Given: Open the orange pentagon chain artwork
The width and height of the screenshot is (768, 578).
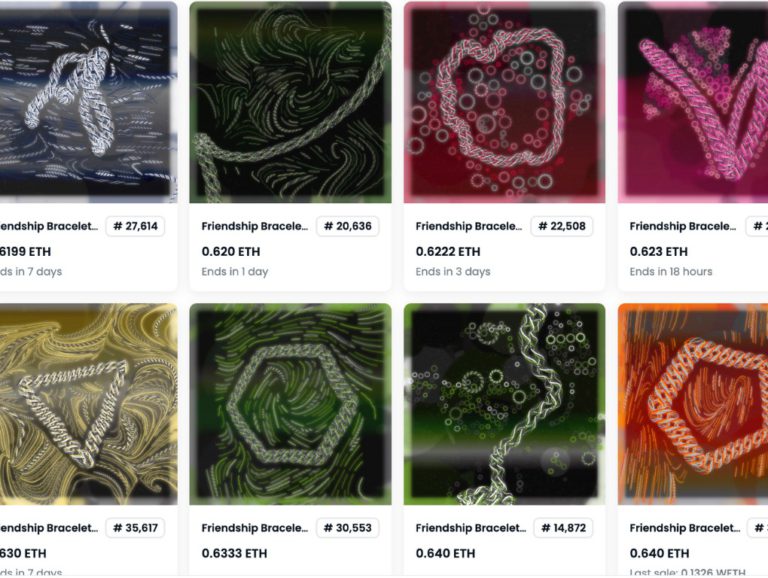Looking at the screenshot, I should point(693,404).
